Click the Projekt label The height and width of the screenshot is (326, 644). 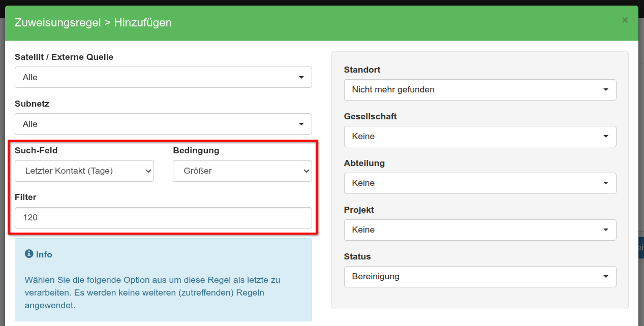point(359,210)
